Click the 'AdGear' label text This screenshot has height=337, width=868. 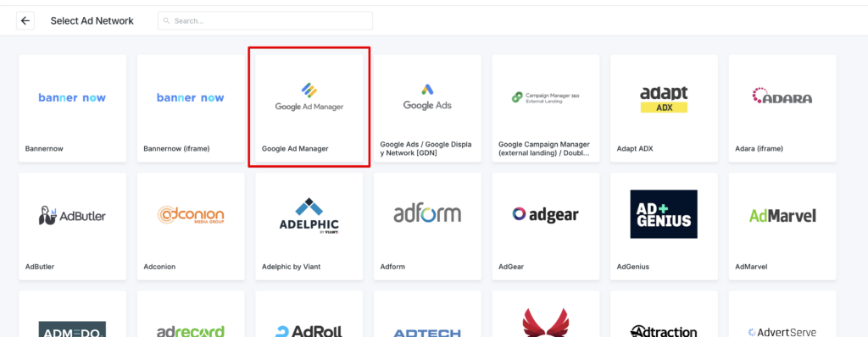click(511, 267)
